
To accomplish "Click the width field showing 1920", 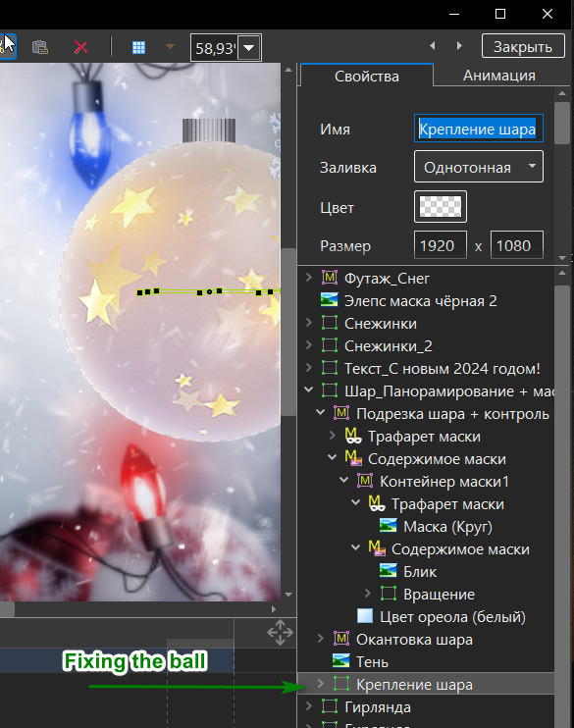I will pyautogui.click(x=441, y=245).
